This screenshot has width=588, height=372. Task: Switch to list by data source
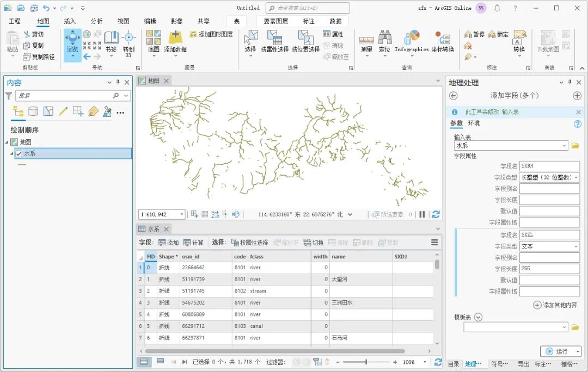tap(33, 111)
